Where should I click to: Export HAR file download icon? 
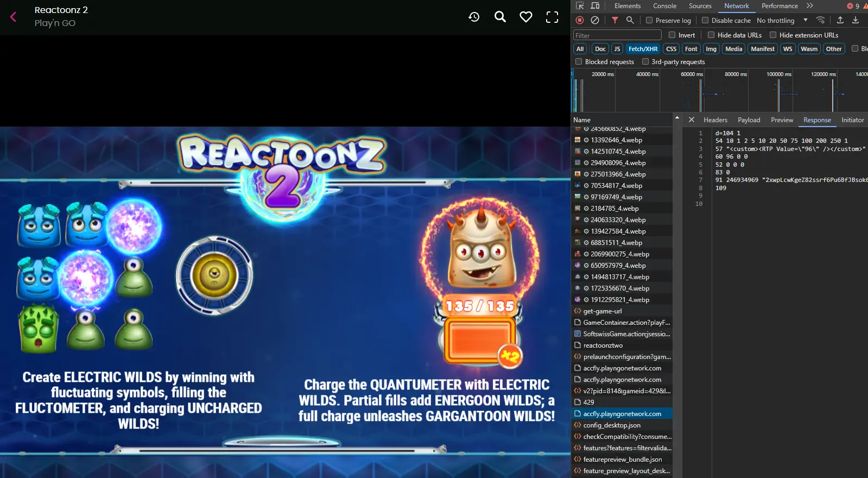point(856,20)
